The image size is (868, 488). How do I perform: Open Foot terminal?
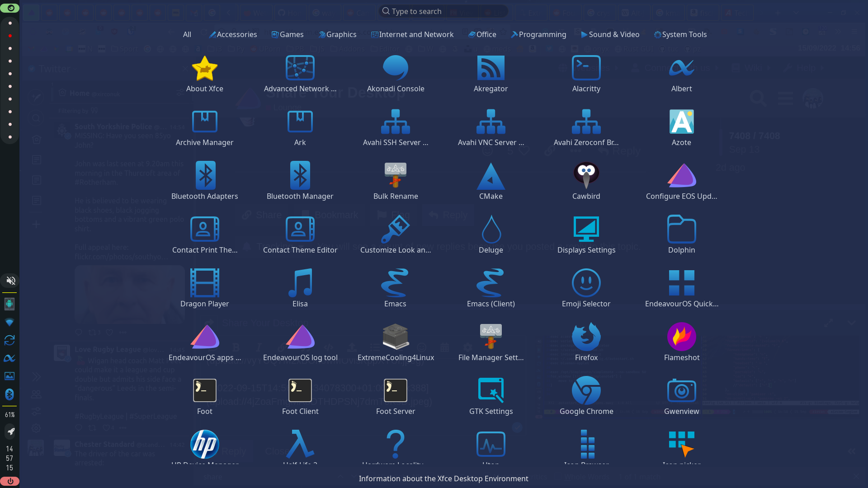[204, 397]
